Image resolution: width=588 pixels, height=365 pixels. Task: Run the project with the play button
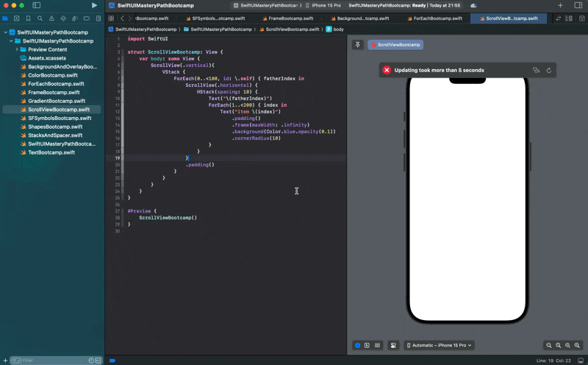[94, 5]
